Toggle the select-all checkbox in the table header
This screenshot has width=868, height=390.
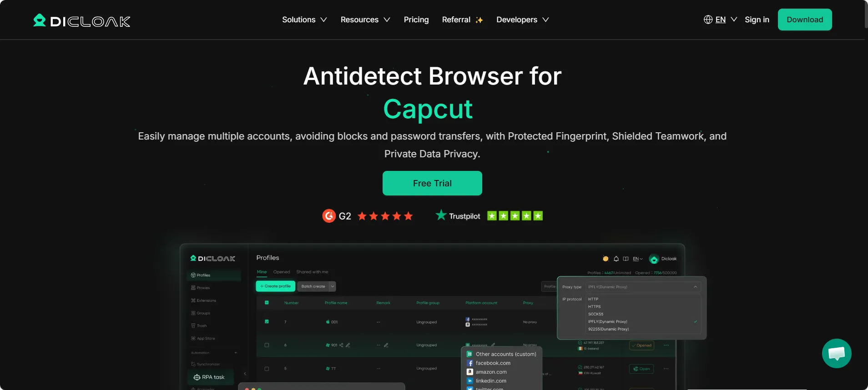[x=267, y=303]
